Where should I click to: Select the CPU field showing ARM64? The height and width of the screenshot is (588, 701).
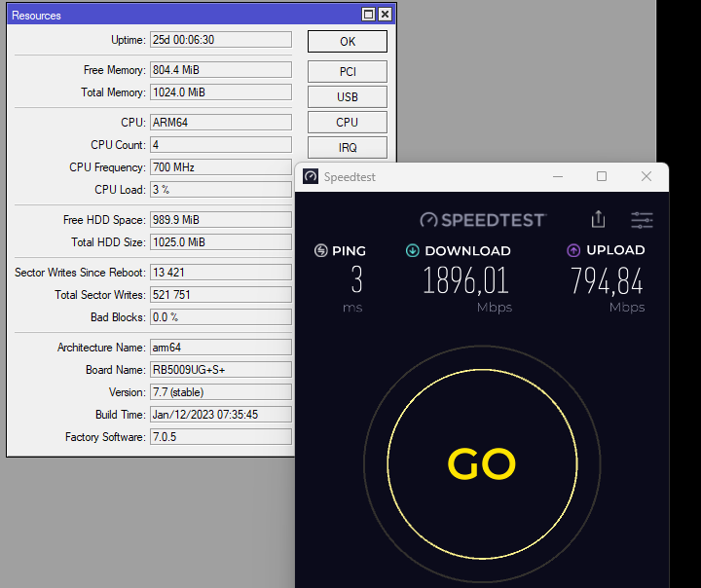221,122
